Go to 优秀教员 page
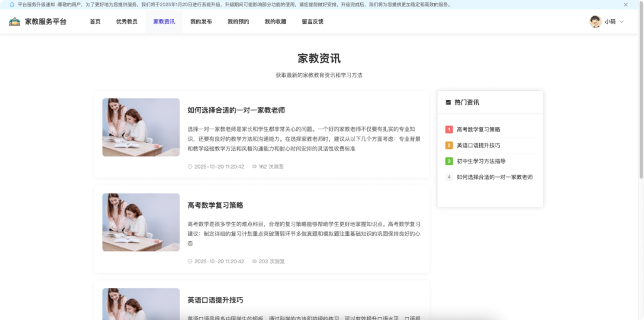Image resolution: width=644 pixels, height=320 pixels. coord(126,21)
